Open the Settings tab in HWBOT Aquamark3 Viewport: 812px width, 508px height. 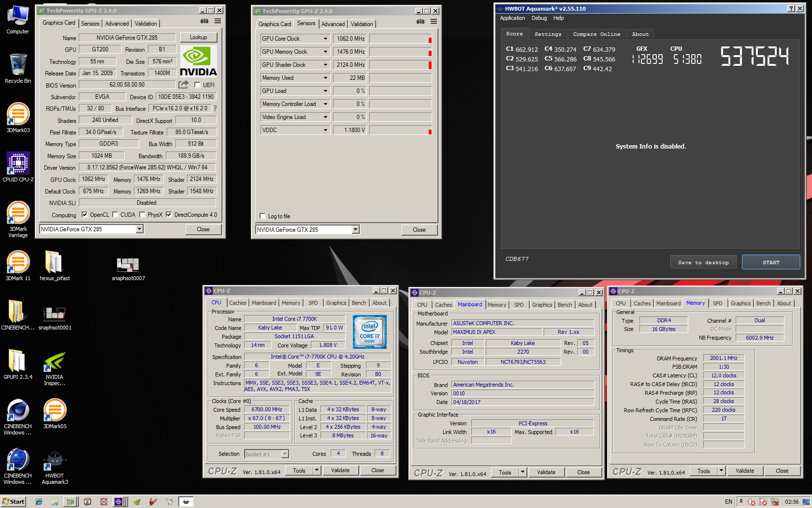click(548, 34)
